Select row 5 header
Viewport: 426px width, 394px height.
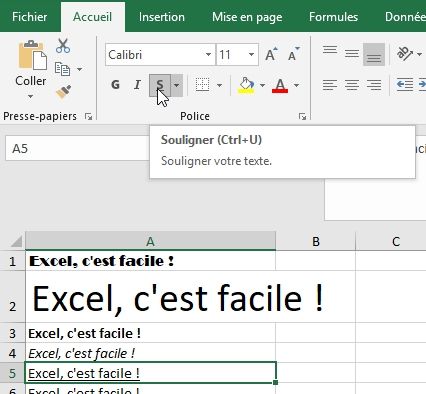coord(12,373)
